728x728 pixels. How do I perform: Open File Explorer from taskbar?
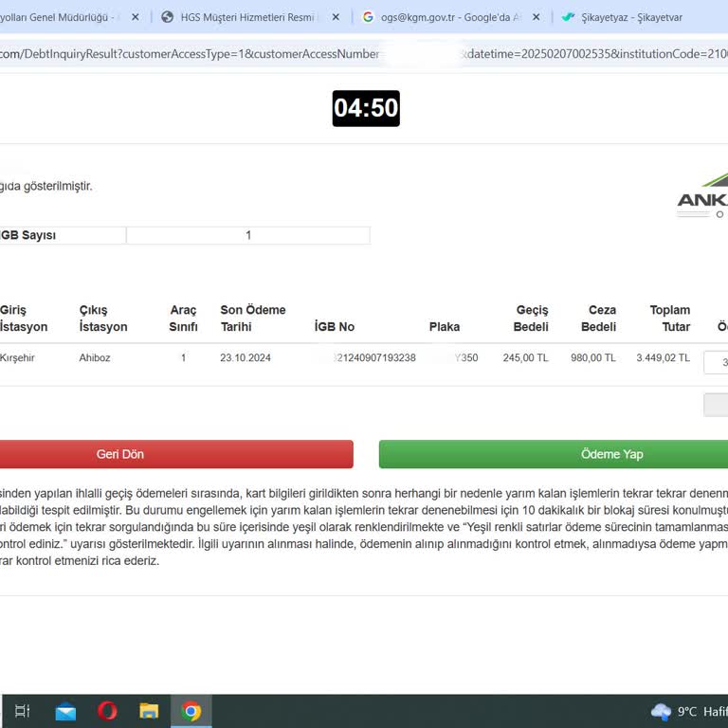click(x=149, y=711)
